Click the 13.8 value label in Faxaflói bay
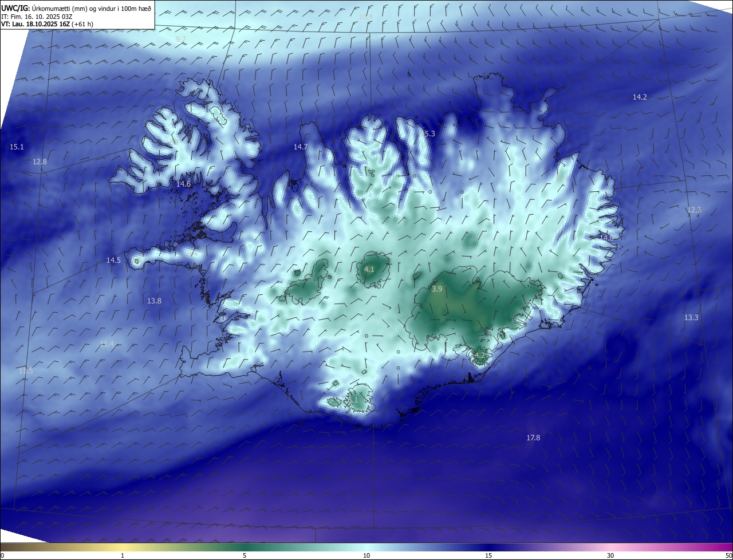Viewport: 733px width, 560px height. tap(154, 301)
